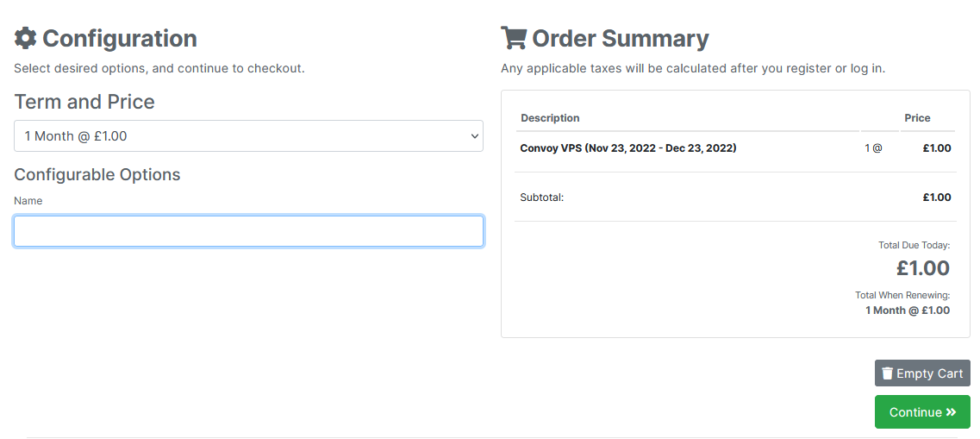The image size is (980, 439).
Task: Click the trash icon on Empty Cart
Action: point(888,373)
